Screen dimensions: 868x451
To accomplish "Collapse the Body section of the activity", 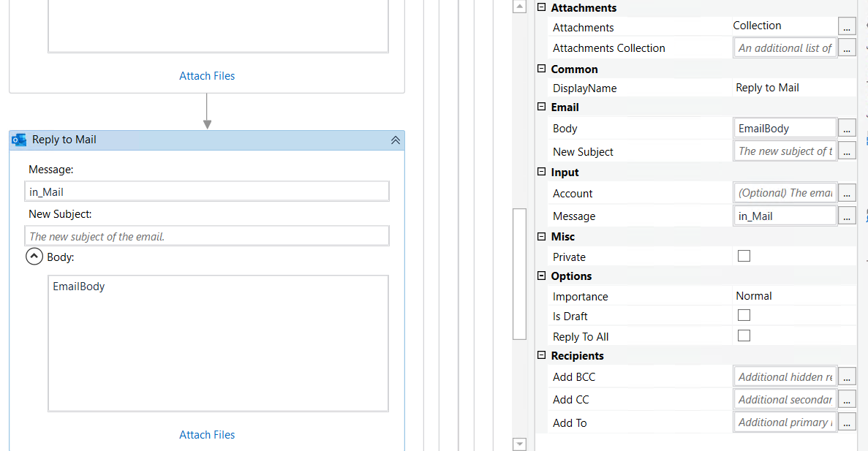I will pyautogui.click(x=34, y=257).
